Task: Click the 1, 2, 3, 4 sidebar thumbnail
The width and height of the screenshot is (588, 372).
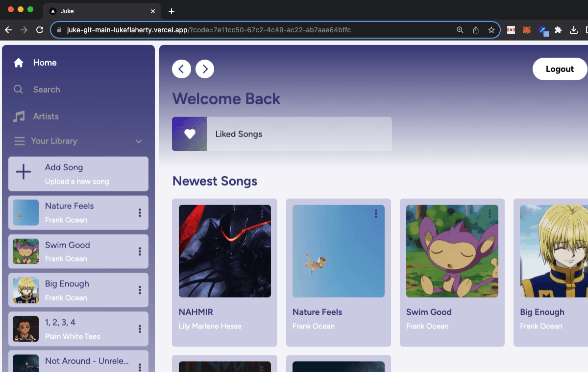Action: [x=25, y=328]
